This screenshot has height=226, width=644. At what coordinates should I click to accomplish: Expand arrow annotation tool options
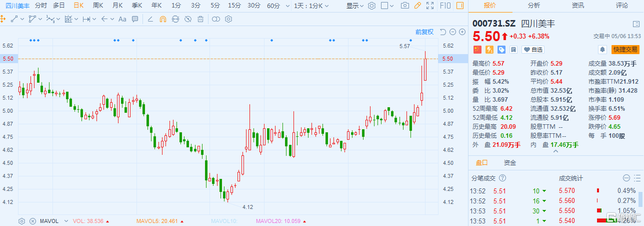111,19
